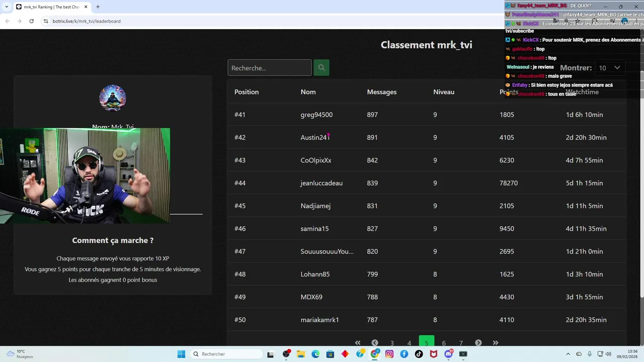Click watchtime 5d 1h 15min
Viewport: 644px width, 362px height.
pos(584,183)
